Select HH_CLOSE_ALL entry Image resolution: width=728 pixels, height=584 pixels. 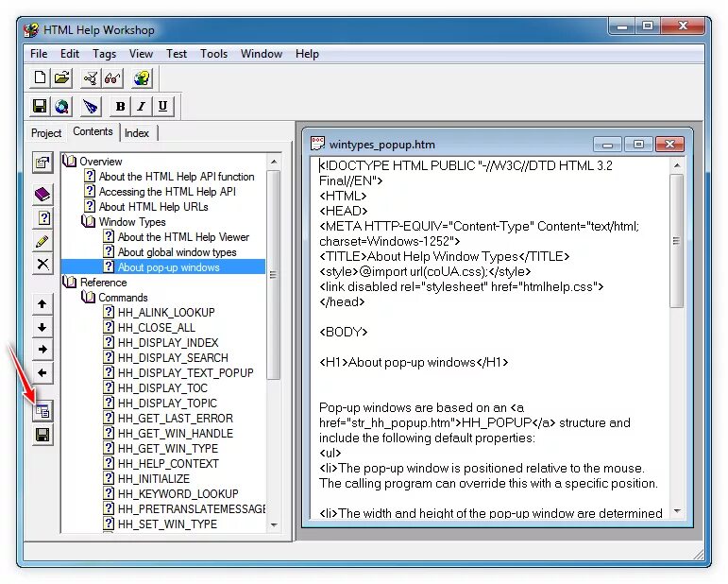coord(157,328)
